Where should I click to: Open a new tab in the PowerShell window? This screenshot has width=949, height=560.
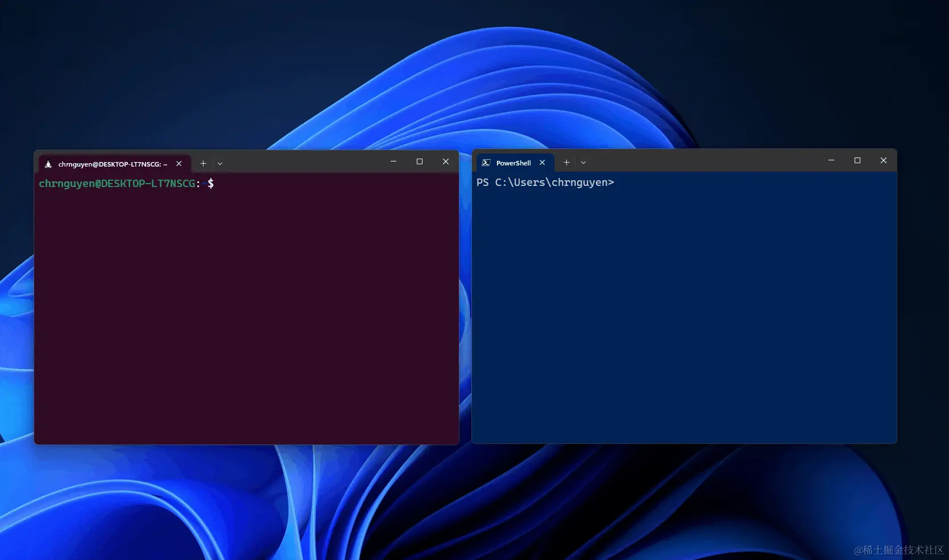click(x=566, y=163)
